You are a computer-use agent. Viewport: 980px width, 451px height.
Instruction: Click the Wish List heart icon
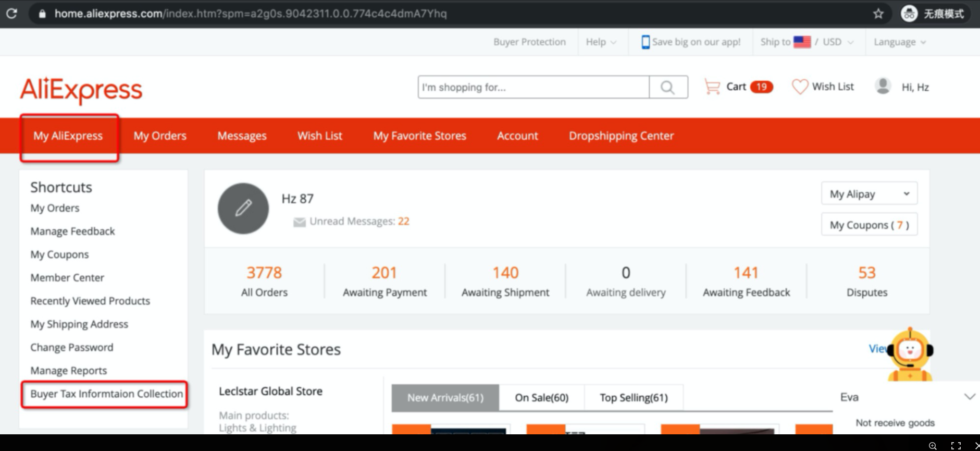point(800,87)
